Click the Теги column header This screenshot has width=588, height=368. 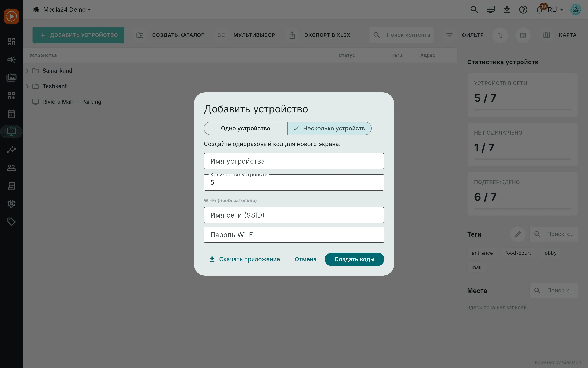tap(397, 55)
